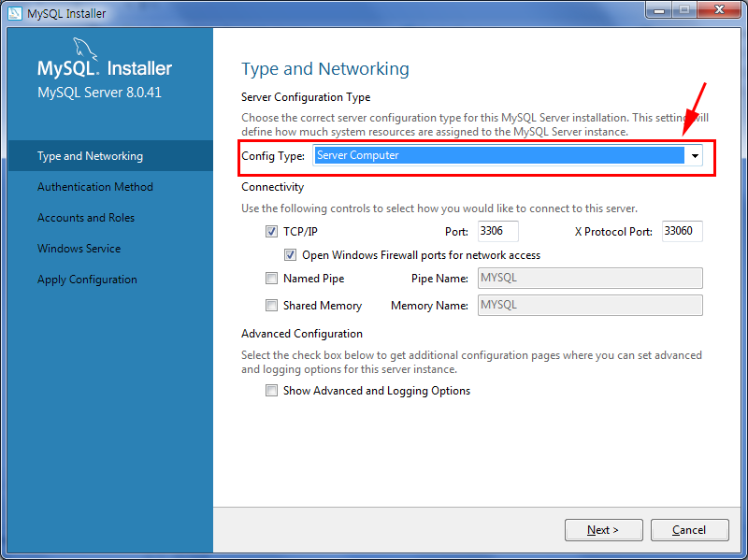Screen dimensions: 748x560
Task: Enable the Named Pipe checkbox
Action: [x=271, y=278]
